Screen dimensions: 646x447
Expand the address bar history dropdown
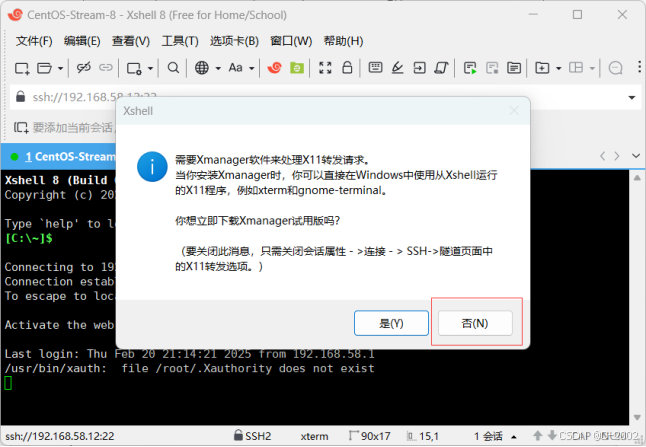click(x=632, y=98)
